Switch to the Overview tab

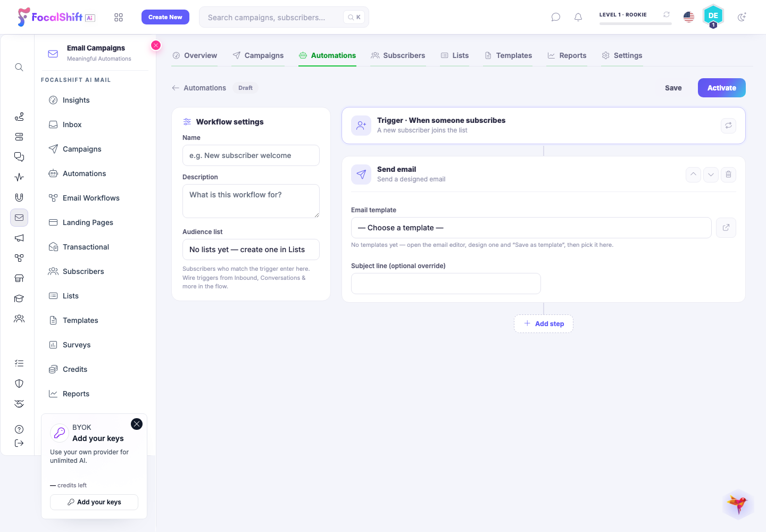(x=195, y=55)
